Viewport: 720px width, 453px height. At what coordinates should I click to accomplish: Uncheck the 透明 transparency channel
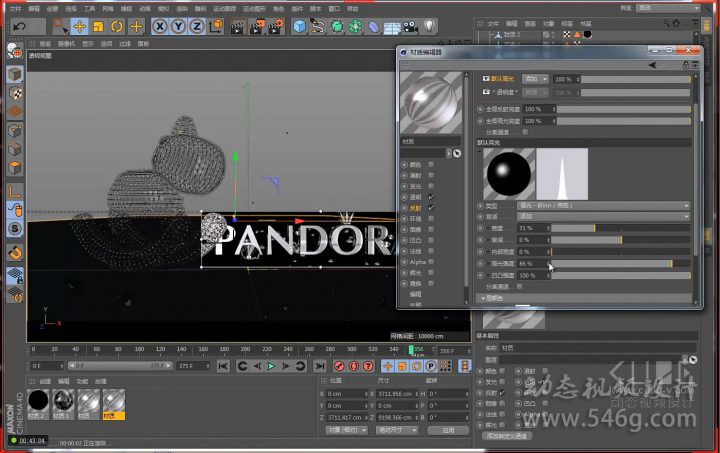(x=431, y=197)
